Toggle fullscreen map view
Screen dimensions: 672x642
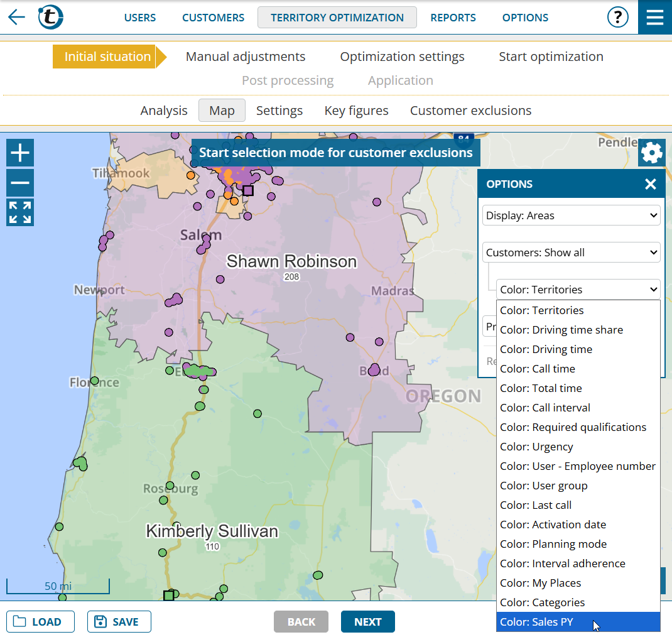coord(20,212)
